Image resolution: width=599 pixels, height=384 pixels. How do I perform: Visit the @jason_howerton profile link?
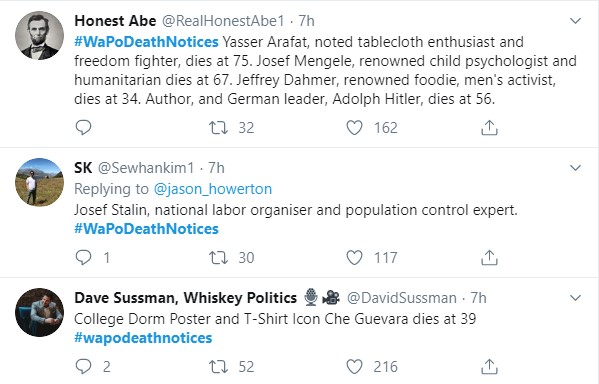pos(213,189)
